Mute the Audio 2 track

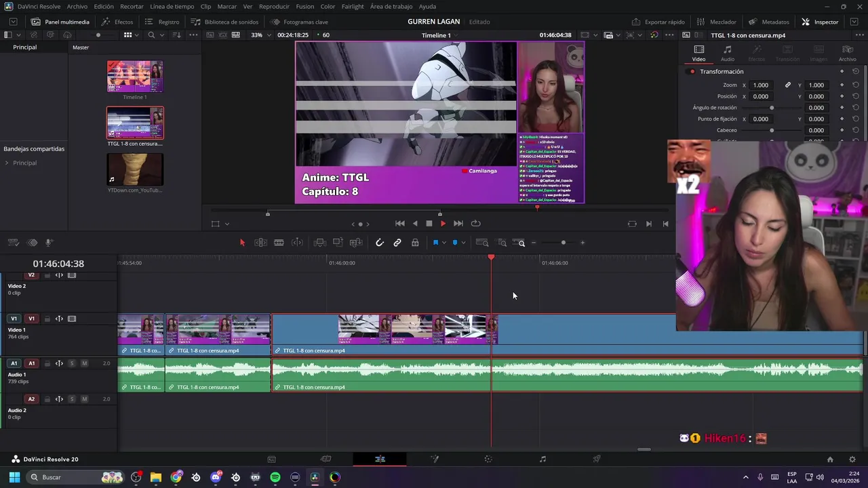pyautogui.click(x=84, y=399)
